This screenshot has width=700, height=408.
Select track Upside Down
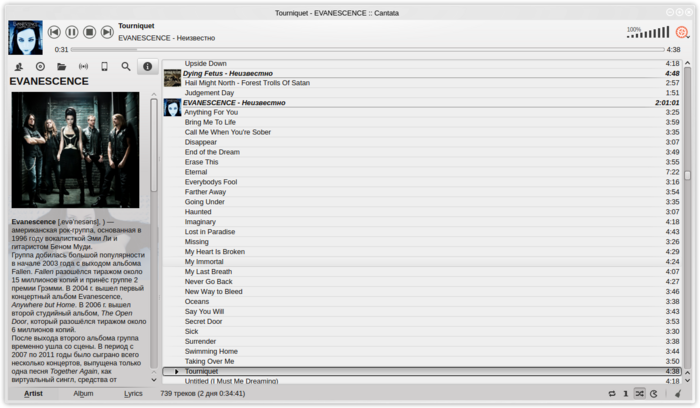tap(422, 63)
